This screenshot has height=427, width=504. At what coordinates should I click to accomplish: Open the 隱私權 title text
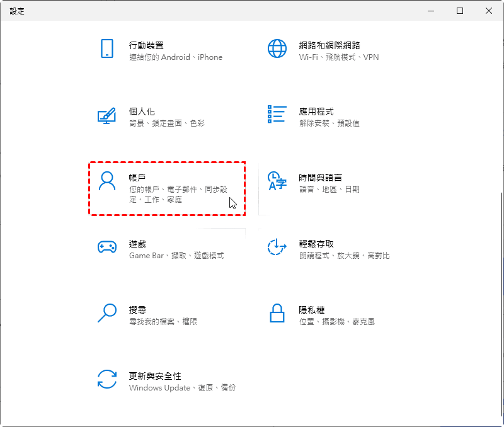312,310
